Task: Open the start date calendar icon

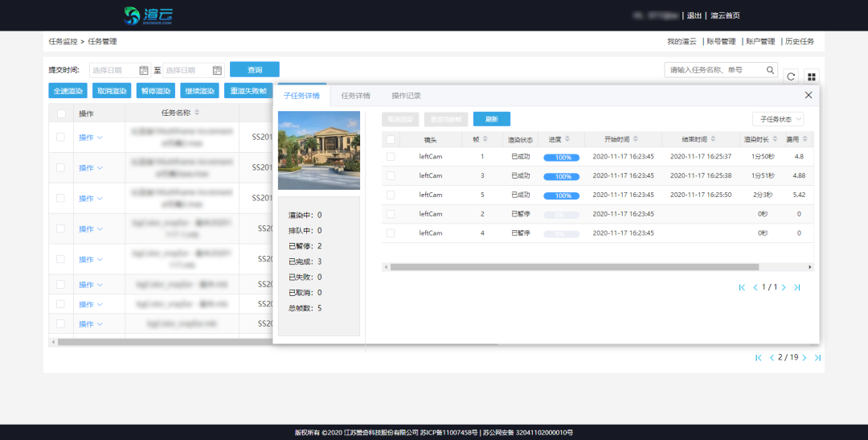Action: (144, 70)
